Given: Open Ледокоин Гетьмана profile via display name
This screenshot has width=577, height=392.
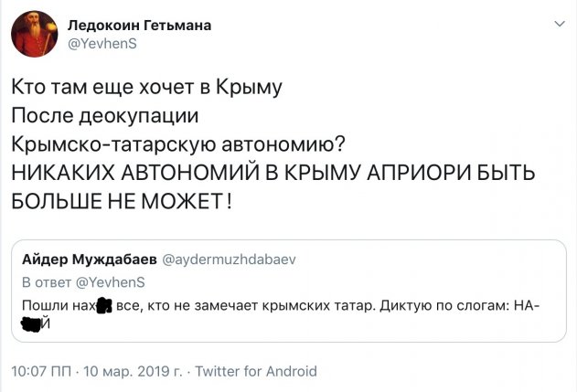Looking at the screenshot, I should [141, 26].
